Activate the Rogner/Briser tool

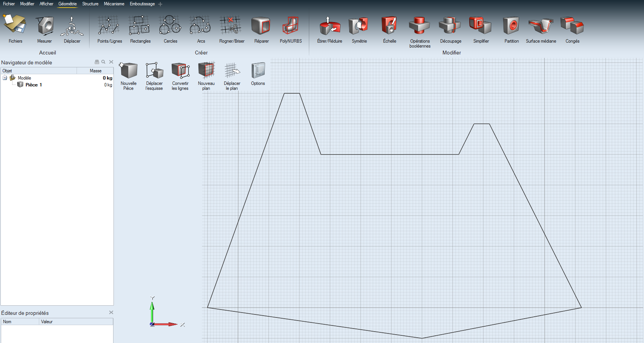coord(231,26)
